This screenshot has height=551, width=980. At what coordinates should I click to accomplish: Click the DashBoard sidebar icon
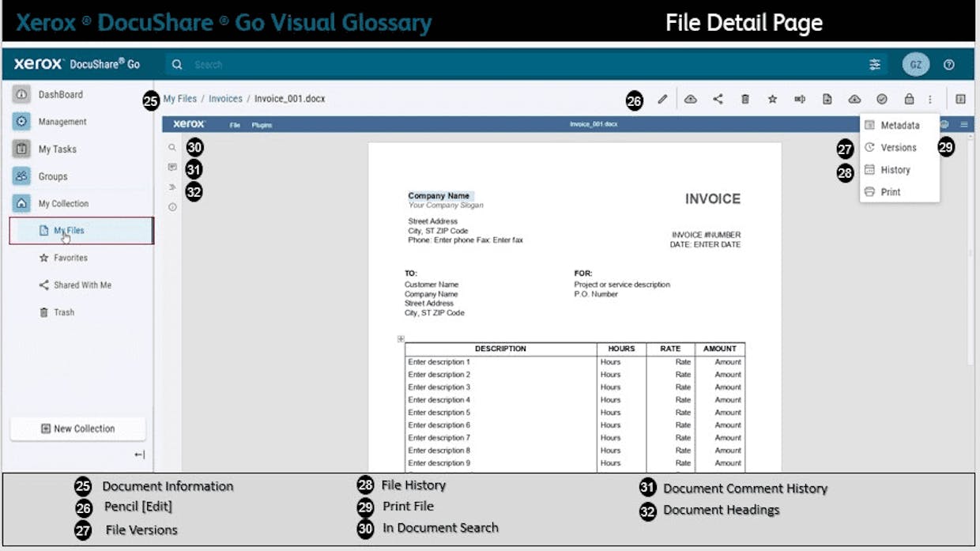(22, 94)
